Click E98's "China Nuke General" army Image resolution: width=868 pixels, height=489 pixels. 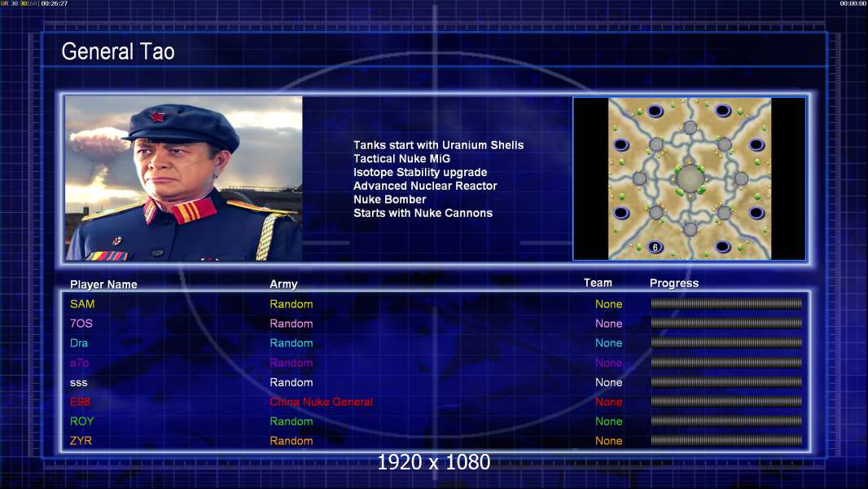tap(321, 402)
